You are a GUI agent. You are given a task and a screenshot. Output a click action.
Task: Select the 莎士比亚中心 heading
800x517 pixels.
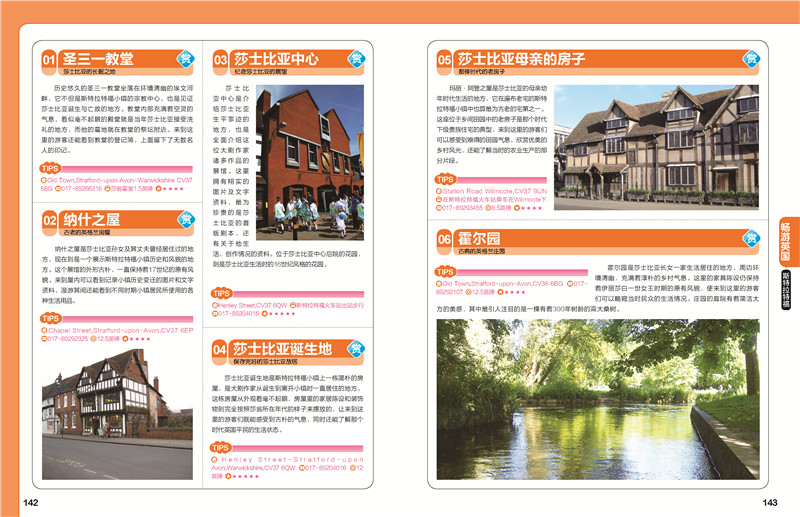pyautogui.click(x=277, y=59)
